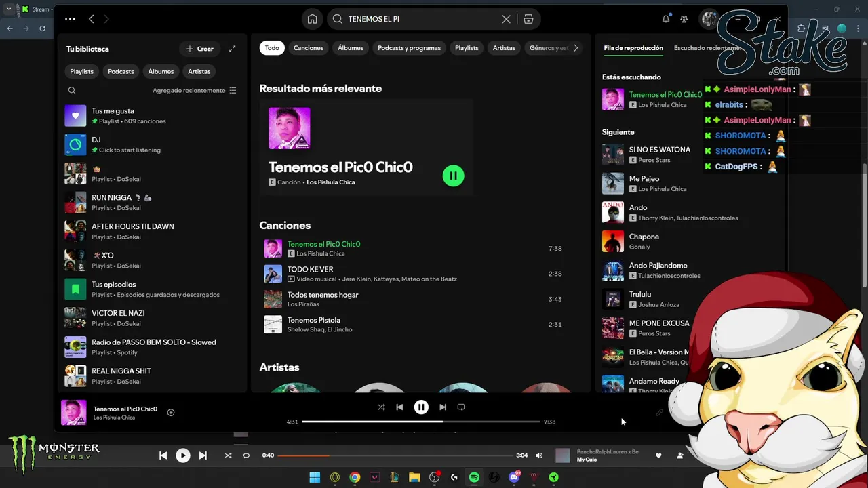Add the playing song with the plus icon
This screenshot has height=488, width=868.
(171, 412)
